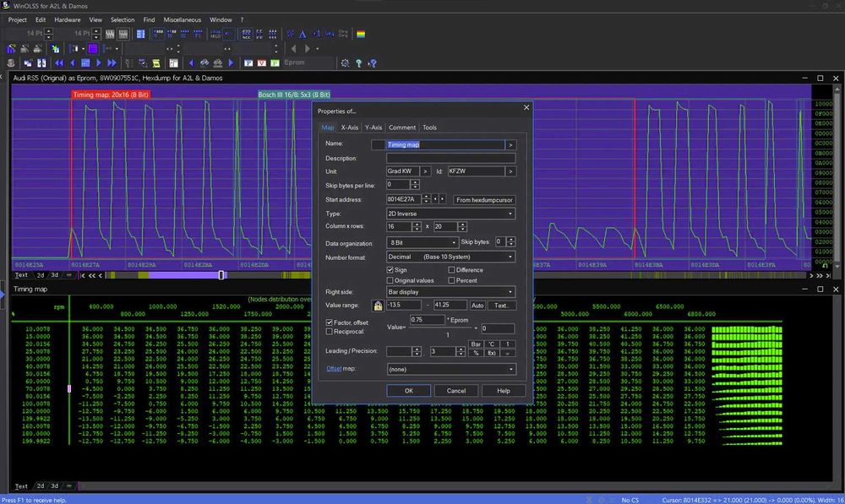Click the green P icon left of Eprom
Viewport: 845px width, 504px height.
tap(275, 63)
